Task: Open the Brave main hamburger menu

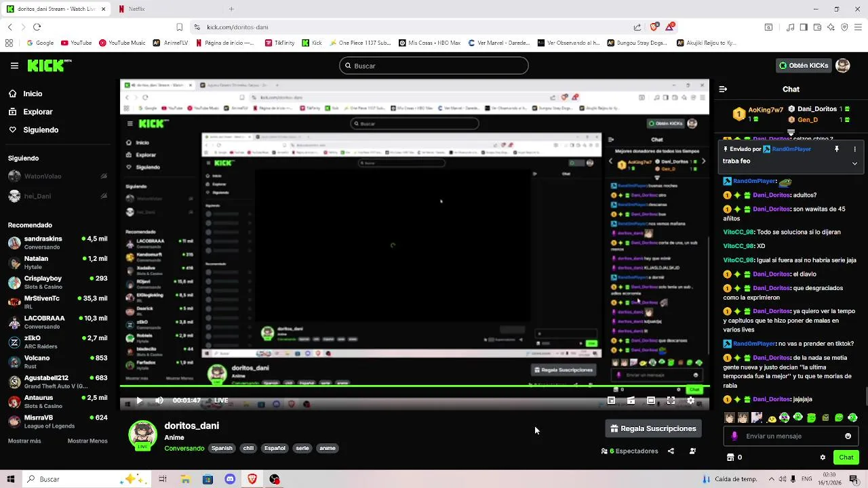Action: [859, 27]
